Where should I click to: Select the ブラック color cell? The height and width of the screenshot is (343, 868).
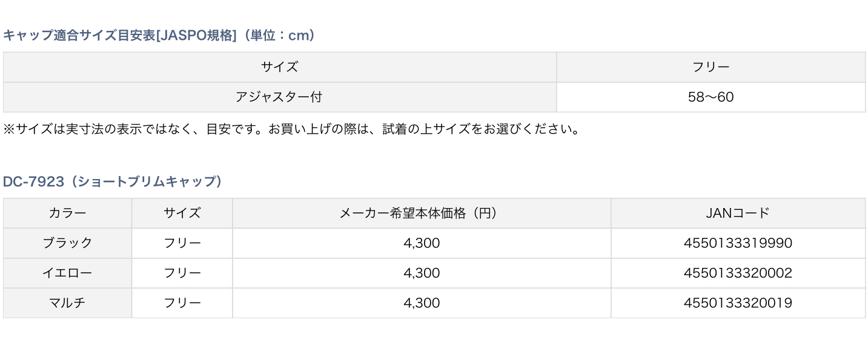coord(67,243)
